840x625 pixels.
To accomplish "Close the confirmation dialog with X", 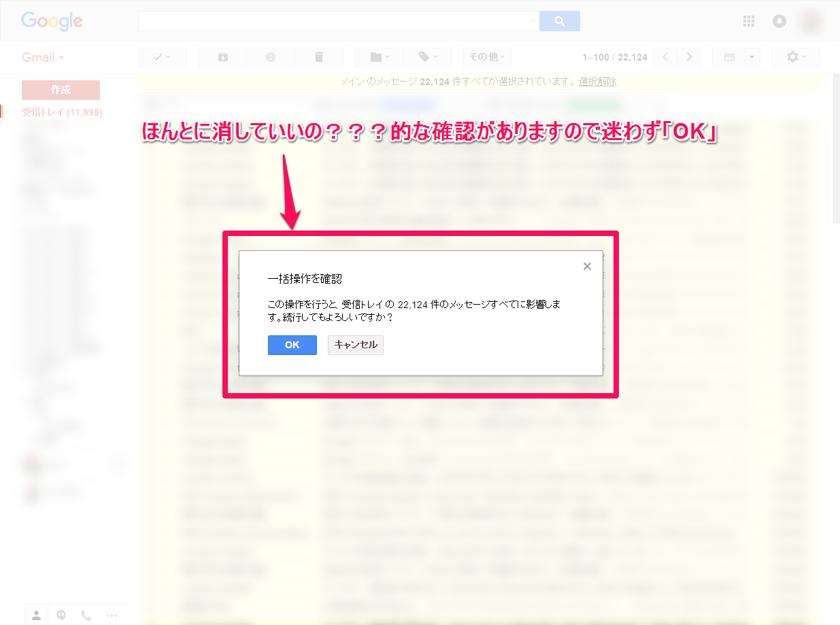I will tap(587, 267).
